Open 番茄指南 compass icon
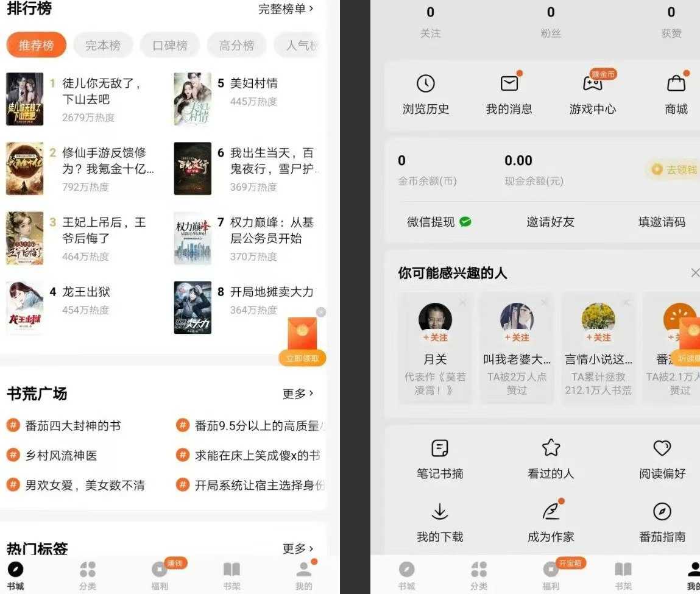This screenshot has width=700, height=594. (662, 511)
